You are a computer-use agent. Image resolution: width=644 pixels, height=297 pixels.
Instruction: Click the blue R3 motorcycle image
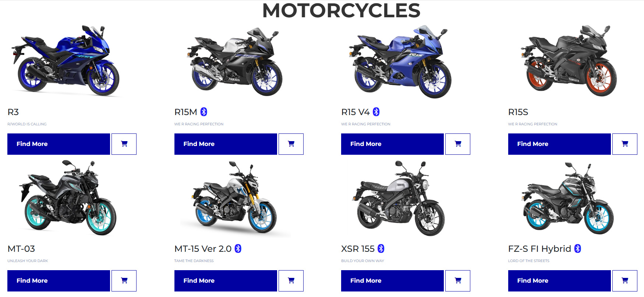66,61
